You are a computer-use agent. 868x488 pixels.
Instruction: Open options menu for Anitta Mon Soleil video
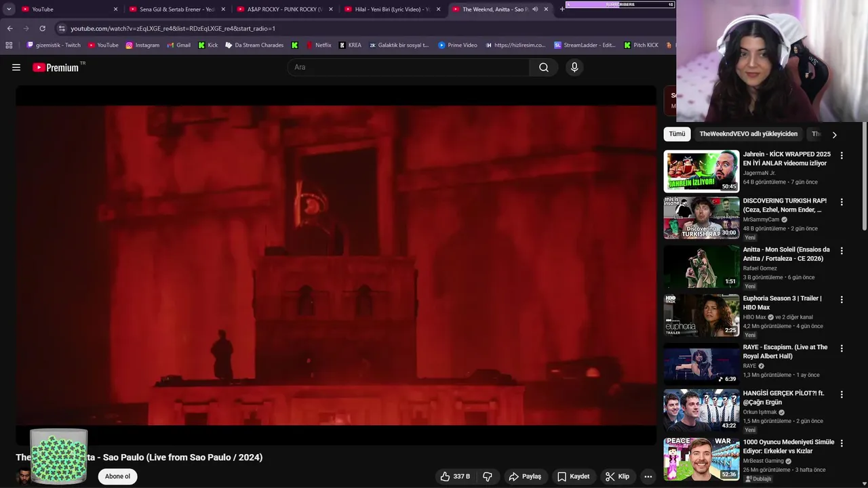pyautogui.click(x=842, y=251)
